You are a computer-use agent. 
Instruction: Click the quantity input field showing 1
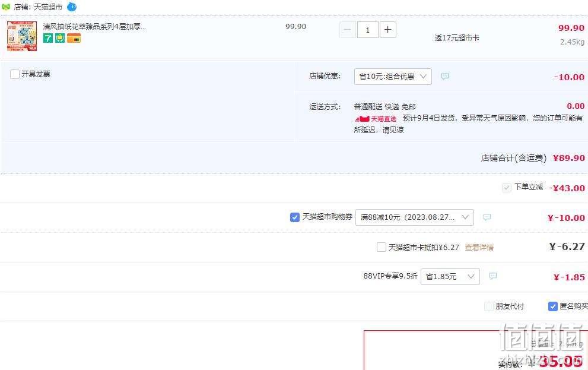367,30
